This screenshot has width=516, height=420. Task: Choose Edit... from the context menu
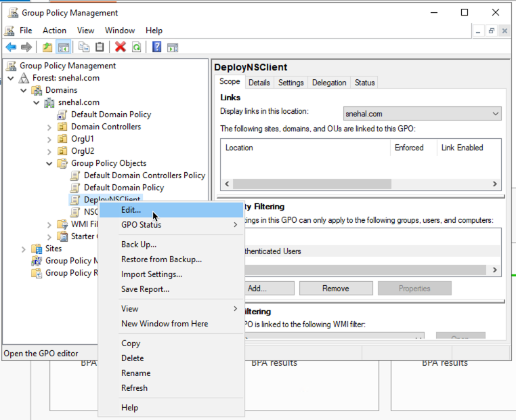pos(131,210)
